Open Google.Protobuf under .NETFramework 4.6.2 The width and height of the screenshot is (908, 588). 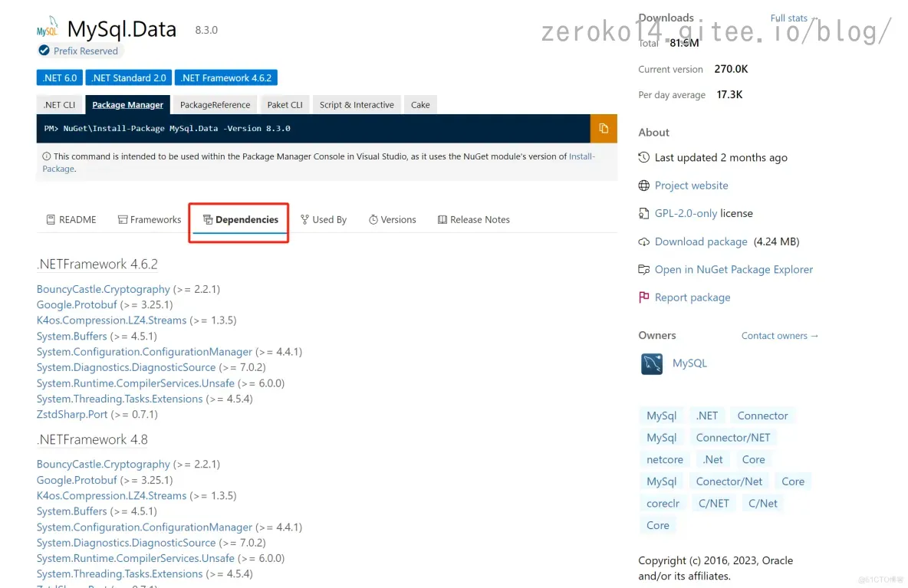coord(77,305)
